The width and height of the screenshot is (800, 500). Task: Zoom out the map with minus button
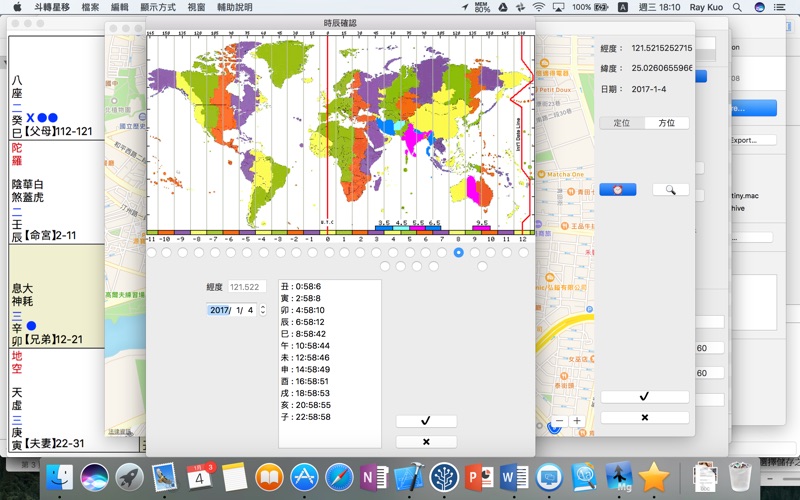(x=559, y=421)
